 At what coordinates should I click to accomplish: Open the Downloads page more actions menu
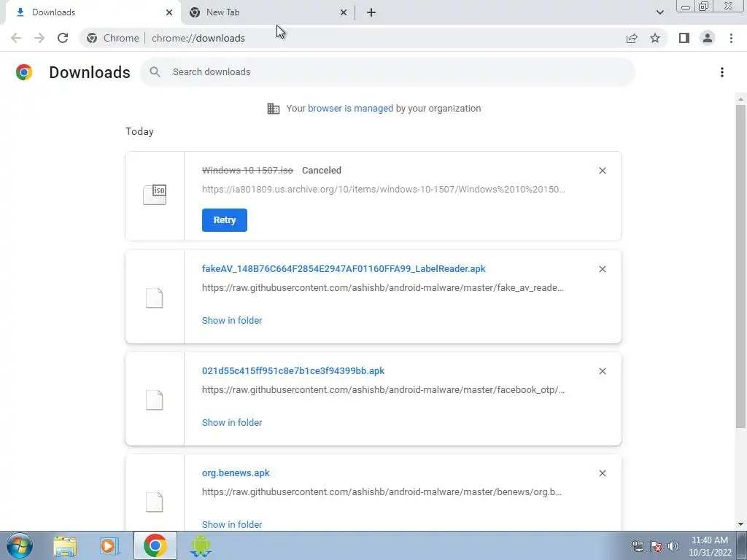tap(722, 72)
